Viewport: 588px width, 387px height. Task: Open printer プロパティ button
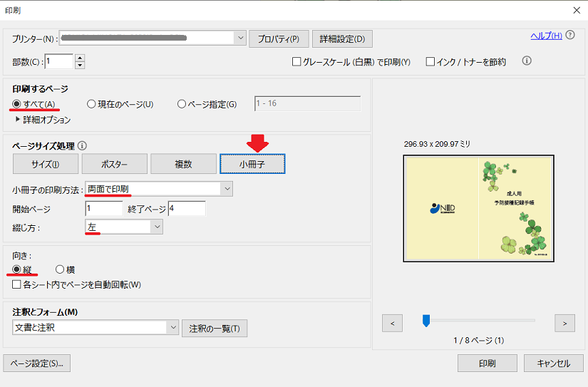(x=279, y=38)
